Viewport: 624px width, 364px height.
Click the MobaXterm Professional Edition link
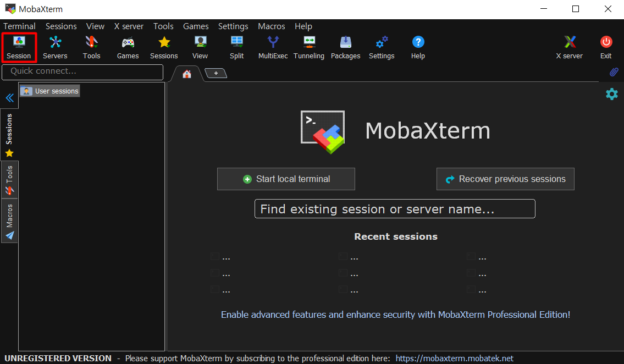(x=396, y=315)
